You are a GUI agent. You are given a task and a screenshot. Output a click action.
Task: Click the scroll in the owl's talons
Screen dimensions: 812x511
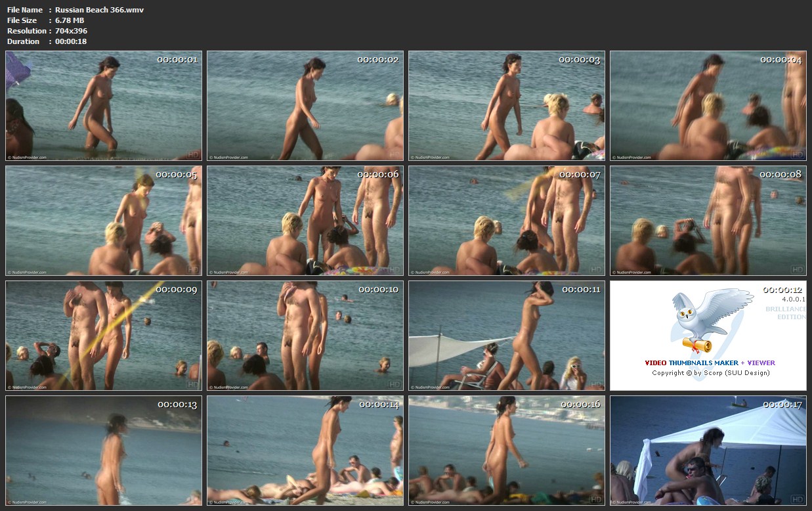coord(697,344)
